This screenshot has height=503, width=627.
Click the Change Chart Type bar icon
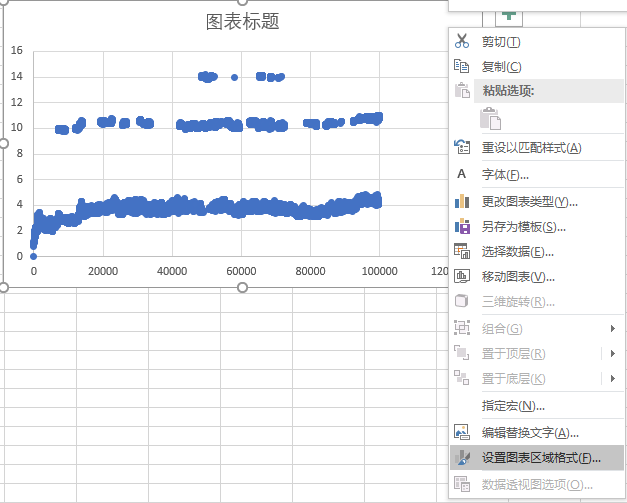[462, 201]
